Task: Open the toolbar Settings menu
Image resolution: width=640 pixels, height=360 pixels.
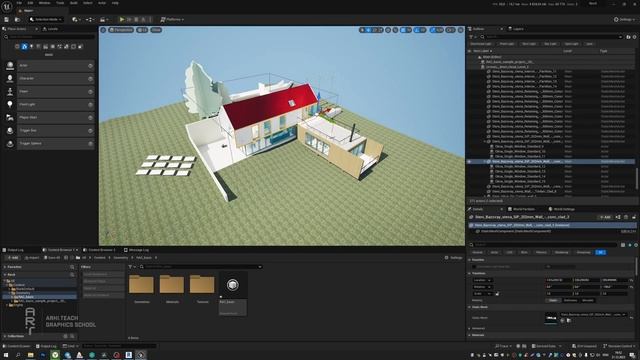Action: (624, 19)
